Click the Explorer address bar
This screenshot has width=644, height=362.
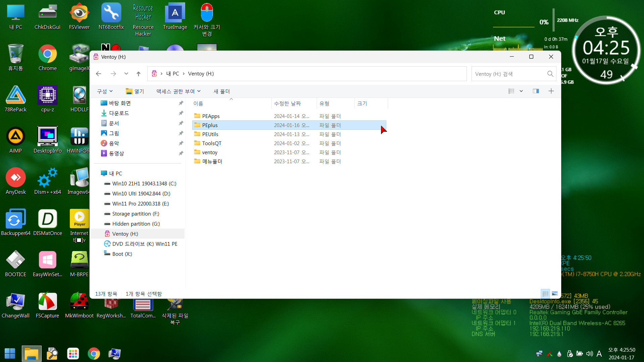[x=307, y=74]
